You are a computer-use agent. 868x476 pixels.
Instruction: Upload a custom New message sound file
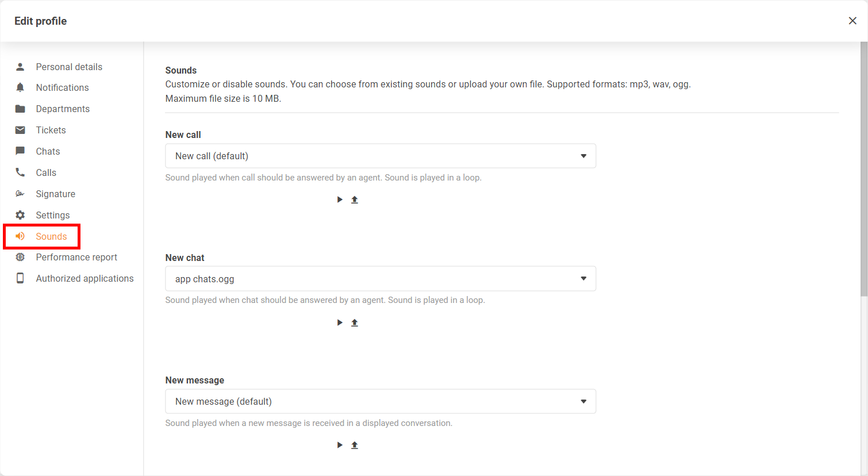[x=355, y=445]
